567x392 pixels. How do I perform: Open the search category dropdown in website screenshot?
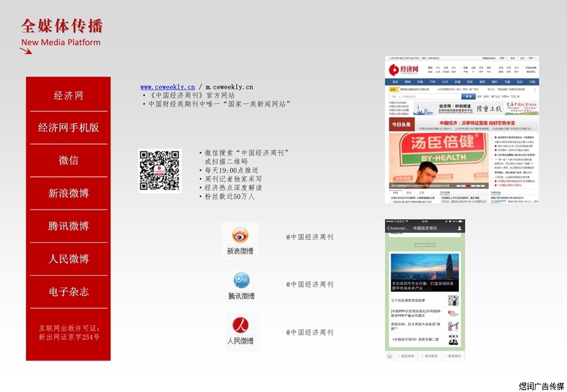tap(395, 96)
